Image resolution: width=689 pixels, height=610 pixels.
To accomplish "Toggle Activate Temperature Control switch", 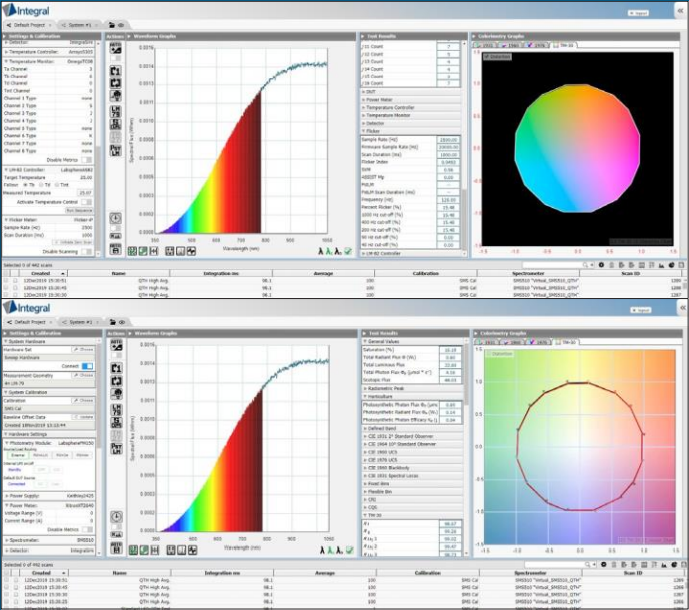I will (x=87, y=202).
